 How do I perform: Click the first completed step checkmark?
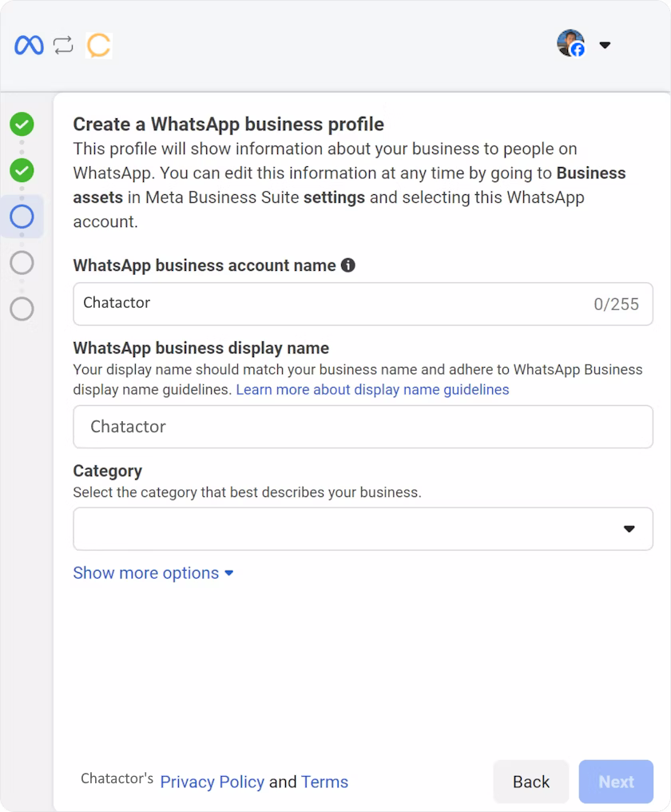point(22,124)
